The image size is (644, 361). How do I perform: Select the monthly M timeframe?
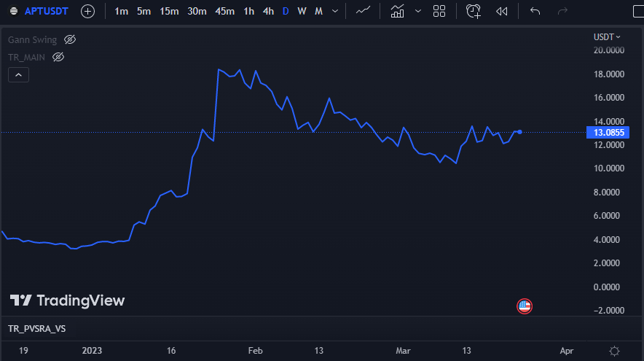click(x=318, y=11)
